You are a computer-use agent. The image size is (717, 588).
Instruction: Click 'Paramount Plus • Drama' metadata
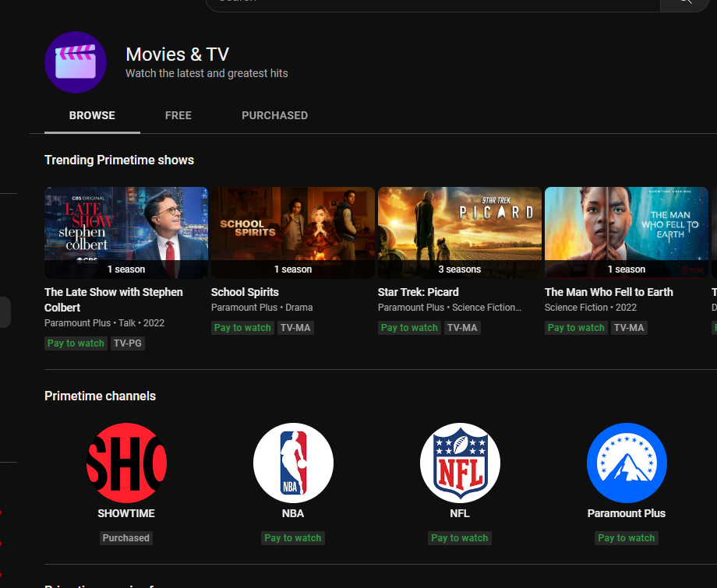pyautogui.click(x=262, y=308)
